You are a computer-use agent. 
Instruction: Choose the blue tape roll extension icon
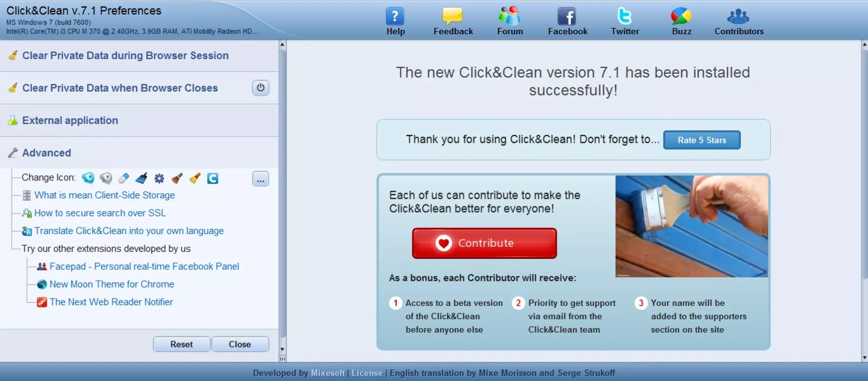(x=88, y=178)
